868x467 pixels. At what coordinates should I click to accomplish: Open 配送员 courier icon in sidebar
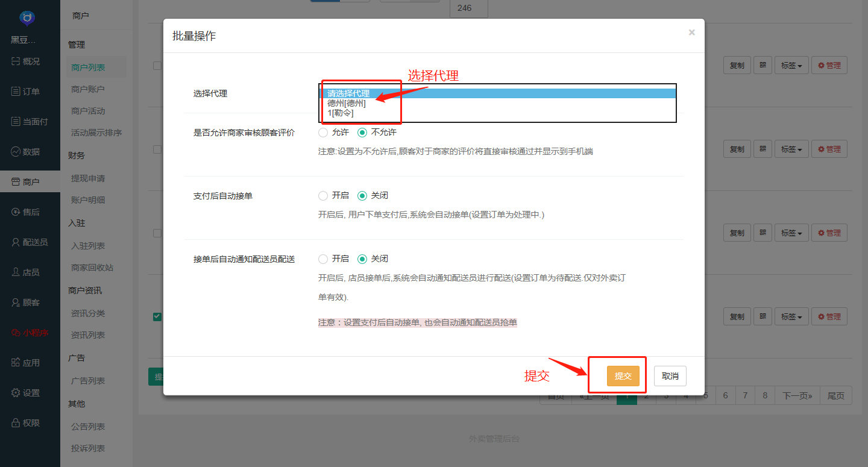[x=16, y=242]
